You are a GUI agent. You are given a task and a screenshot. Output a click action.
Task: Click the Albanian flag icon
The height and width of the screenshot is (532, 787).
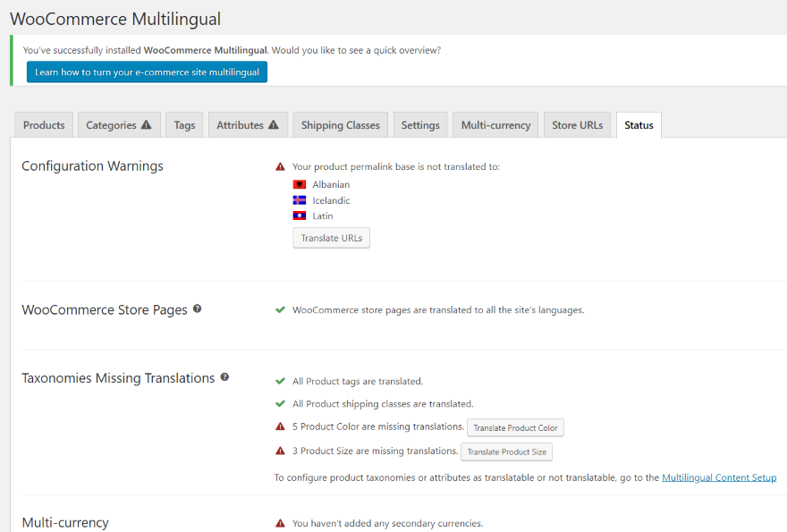[300, 185]
